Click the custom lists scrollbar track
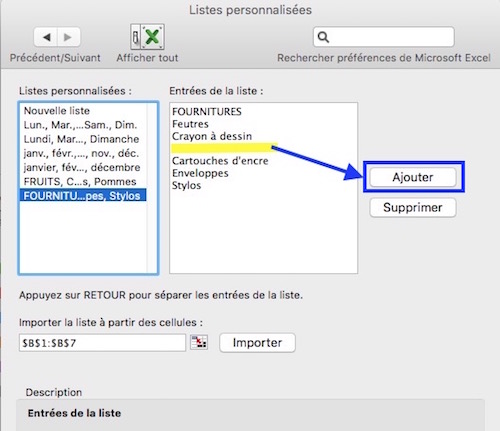500x431 pixels. pos(152,188)
